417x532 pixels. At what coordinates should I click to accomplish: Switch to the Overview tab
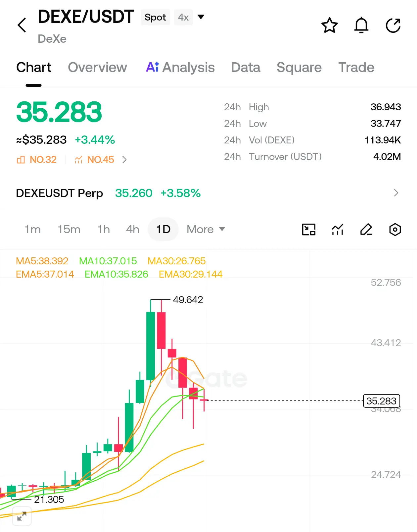pyautogui.click(x=97, y=67)
